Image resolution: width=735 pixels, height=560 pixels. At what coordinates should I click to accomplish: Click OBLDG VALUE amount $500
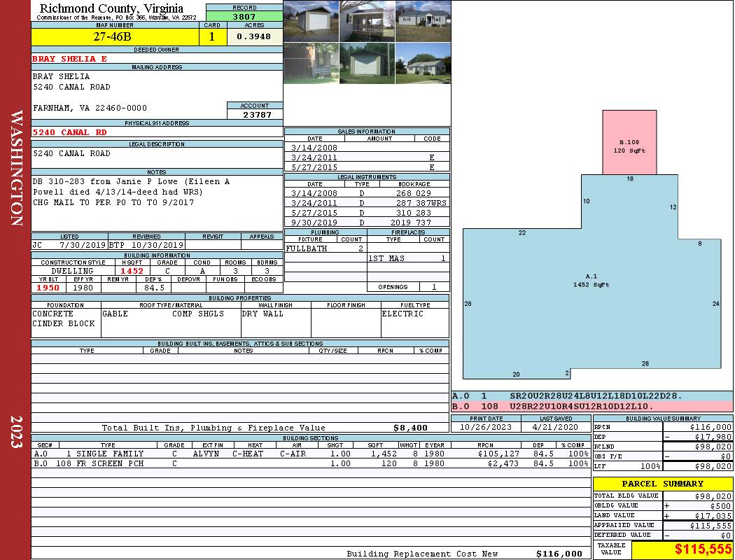point(720,505)
